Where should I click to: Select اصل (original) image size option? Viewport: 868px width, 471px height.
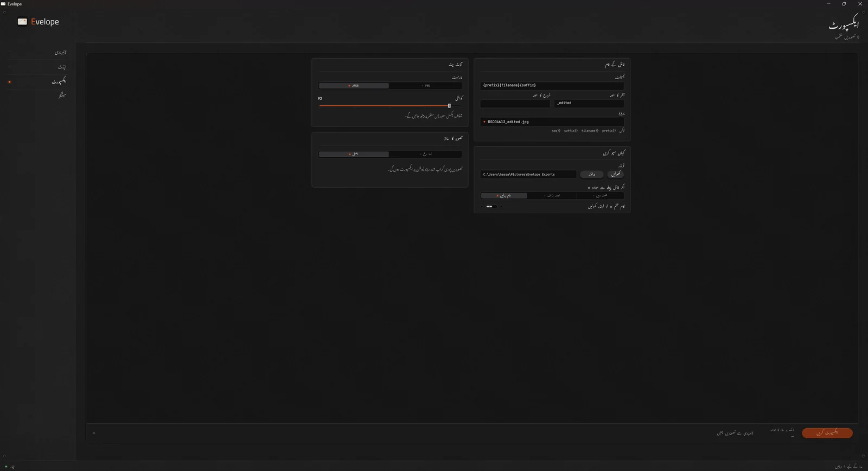354,154
